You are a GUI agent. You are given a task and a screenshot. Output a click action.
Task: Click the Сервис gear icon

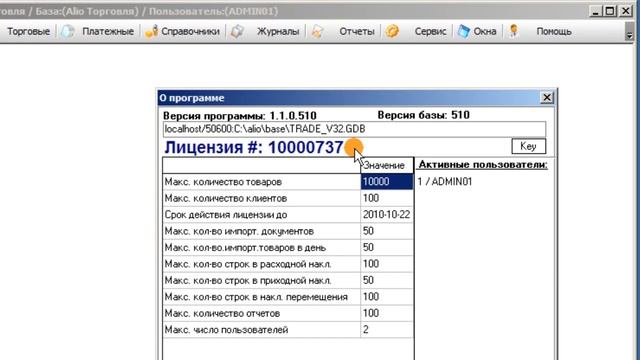tap(392, 31)
